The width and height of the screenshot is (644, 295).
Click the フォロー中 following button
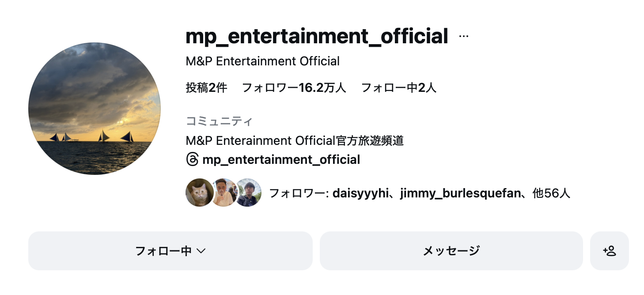click(x=163, y=251)
